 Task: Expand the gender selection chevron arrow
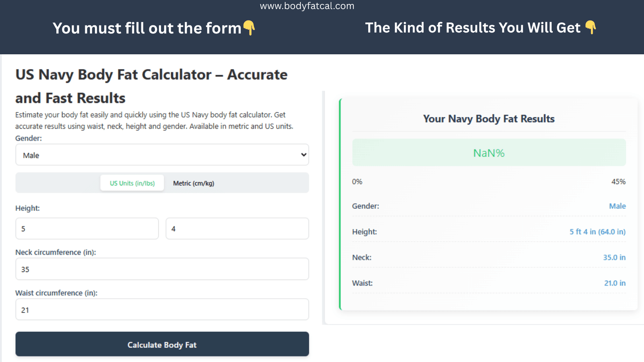(x=303, y=155)
